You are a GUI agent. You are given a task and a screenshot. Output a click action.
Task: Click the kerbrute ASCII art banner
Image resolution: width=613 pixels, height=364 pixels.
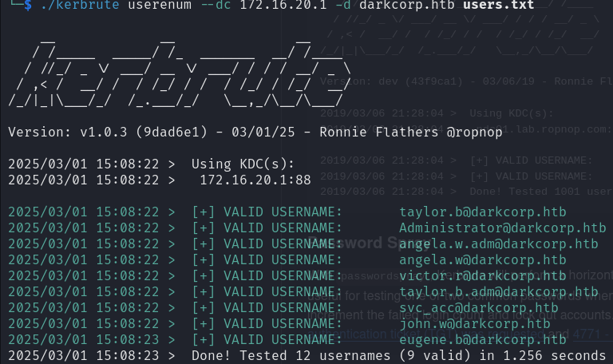coord(180,73)
